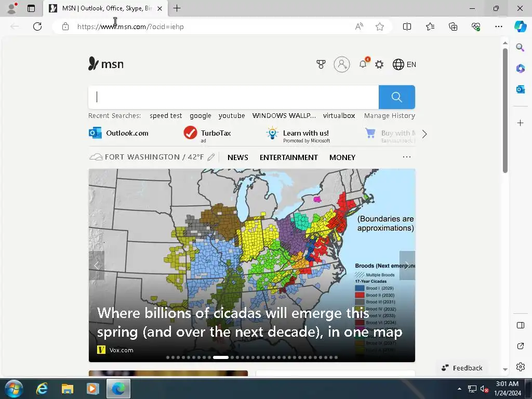
Task: Open Windows Media Player taskbar icon
Action: pyautogui.click(x=92, y=389)
